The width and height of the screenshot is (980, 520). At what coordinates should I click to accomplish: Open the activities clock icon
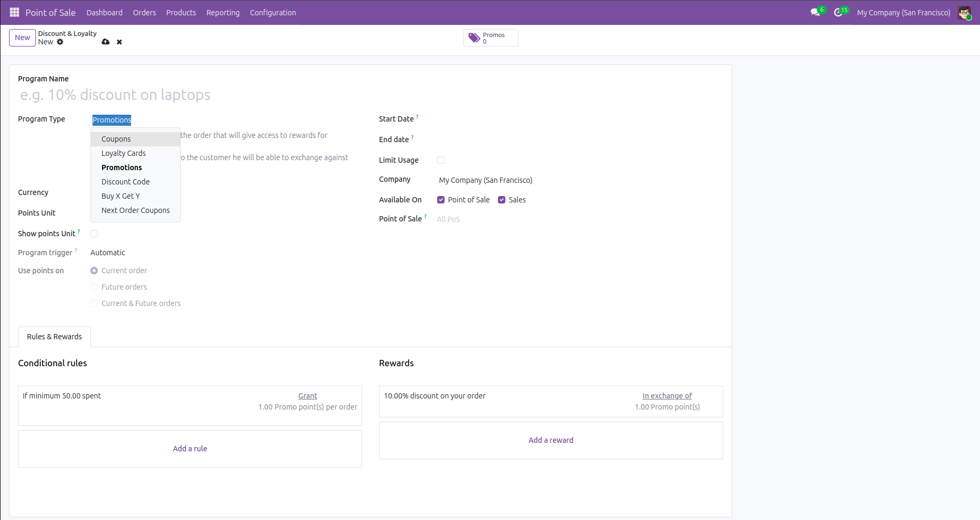839,12
